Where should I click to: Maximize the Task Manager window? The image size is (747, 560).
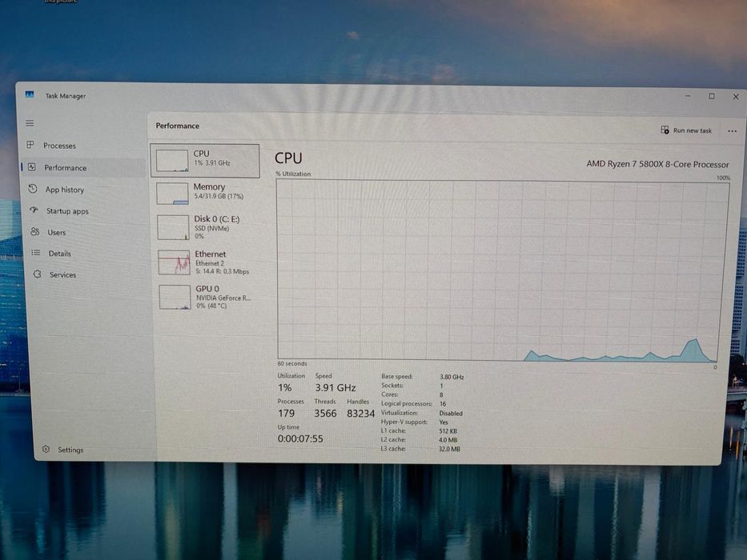(712, 96)
